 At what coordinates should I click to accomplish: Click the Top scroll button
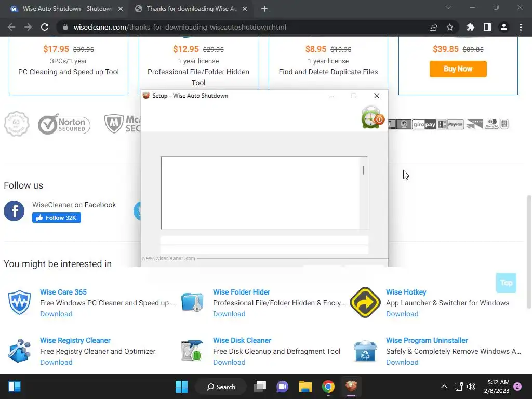(506, 283)
